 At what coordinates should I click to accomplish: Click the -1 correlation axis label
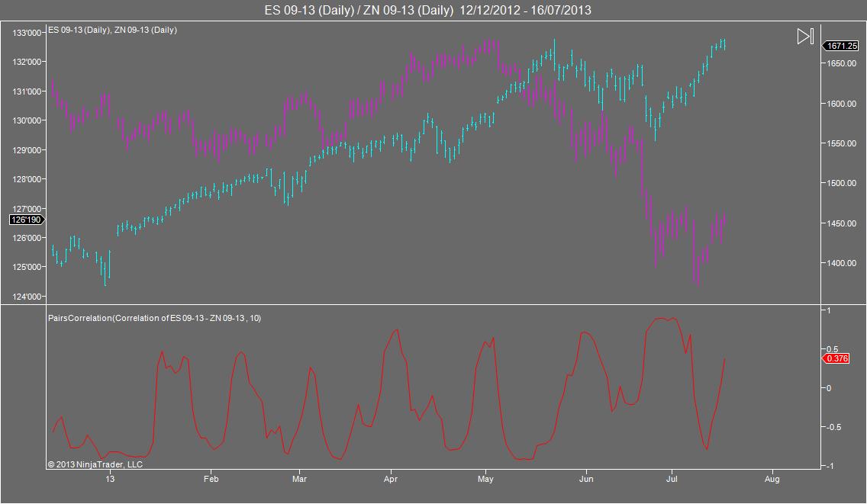pyautogui.click(x=830, y=467)
